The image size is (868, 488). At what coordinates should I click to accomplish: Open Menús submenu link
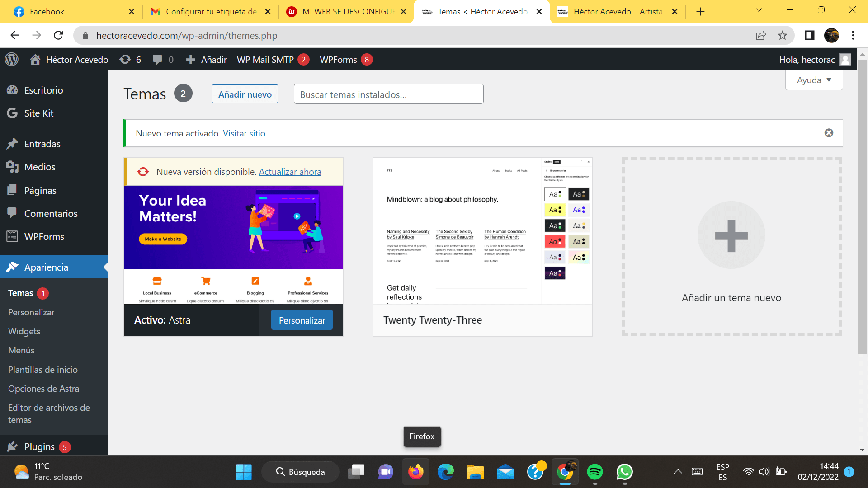[x=21, y=350]
